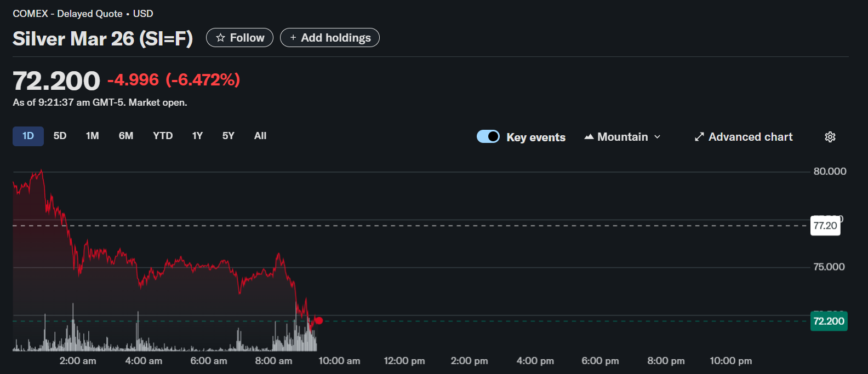Viewport: 868px width, 374px height.
Task: Click the red current price dot on chart
Action: [319, 321]
